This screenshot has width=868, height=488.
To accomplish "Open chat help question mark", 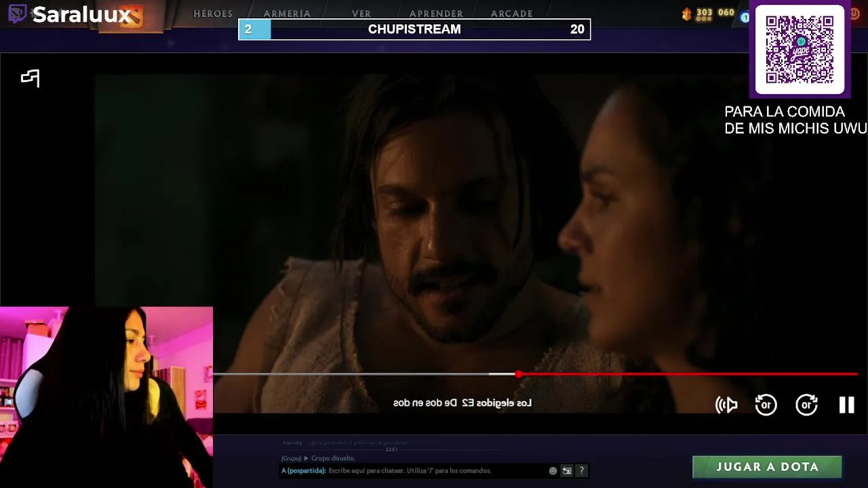I will (581, 470).
